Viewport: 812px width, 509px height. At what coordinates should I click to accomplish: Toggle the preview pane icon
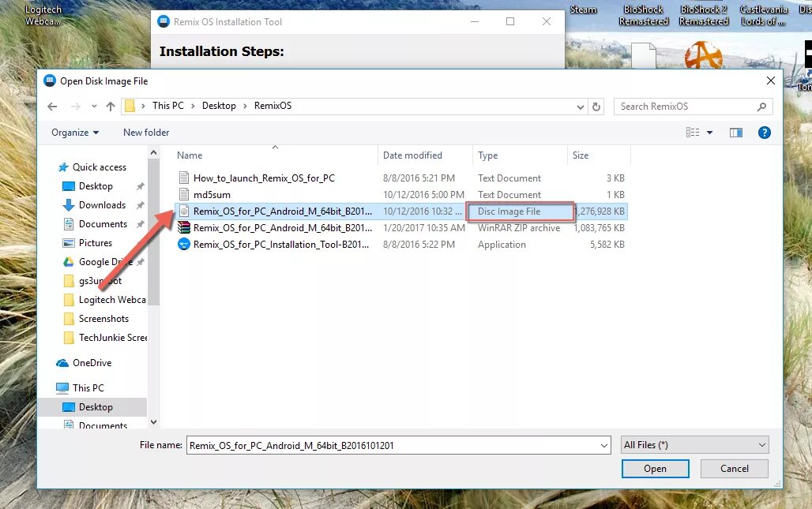[736, 133]
